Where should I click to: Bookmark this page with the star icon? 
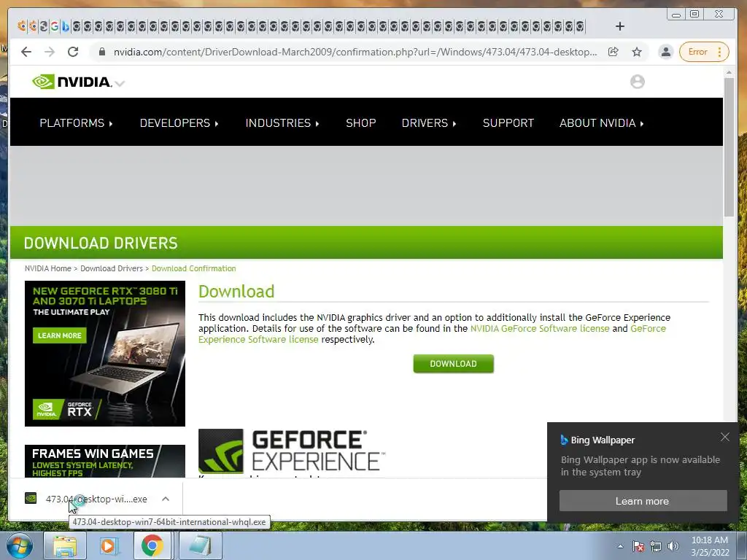636,52
